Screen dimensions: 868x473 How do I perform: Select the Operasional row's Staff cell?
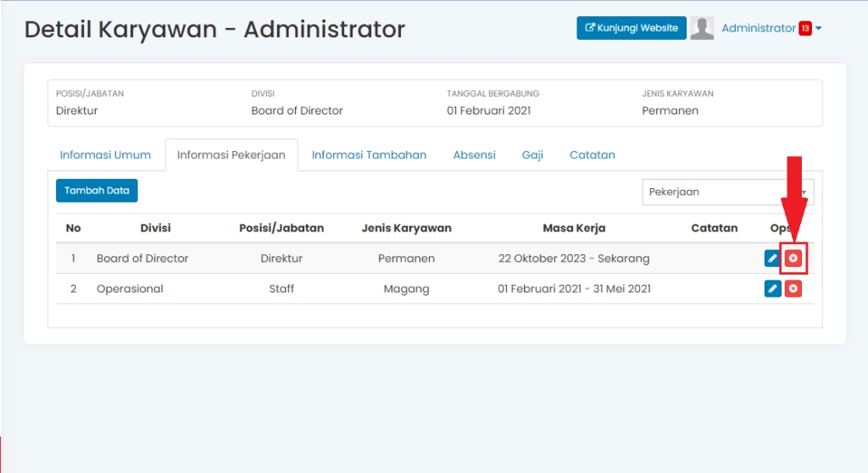[281, 289]
